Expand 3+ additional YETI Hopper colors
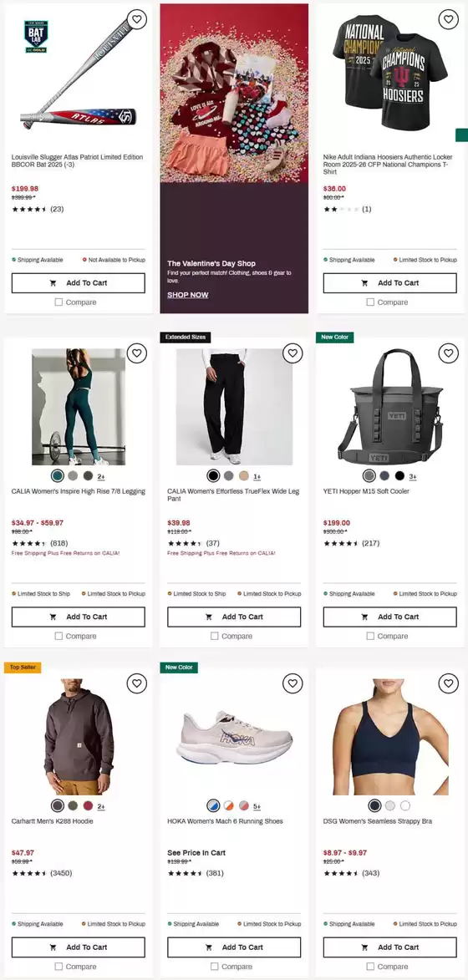 coord(413,476)
